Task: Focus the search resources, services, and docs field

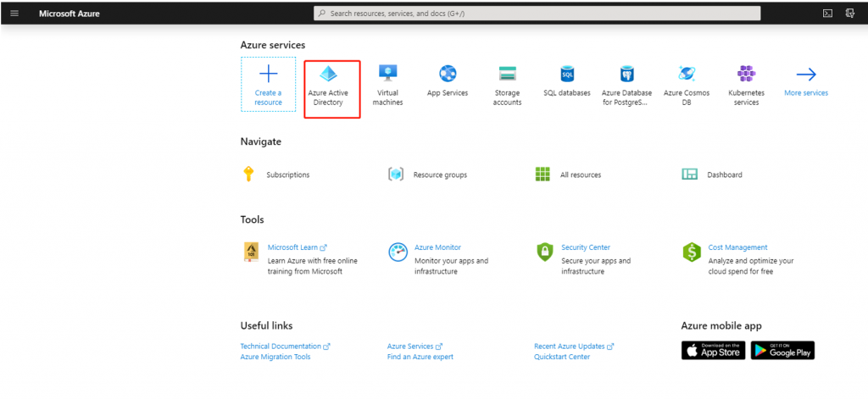Action: coord(537,14)
